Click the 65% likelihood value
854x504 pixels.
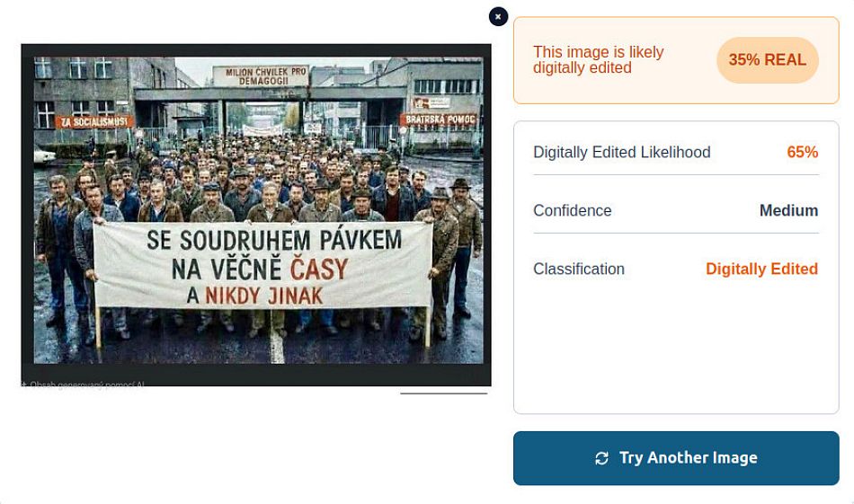pyautogui.click(x=802, y=153)
